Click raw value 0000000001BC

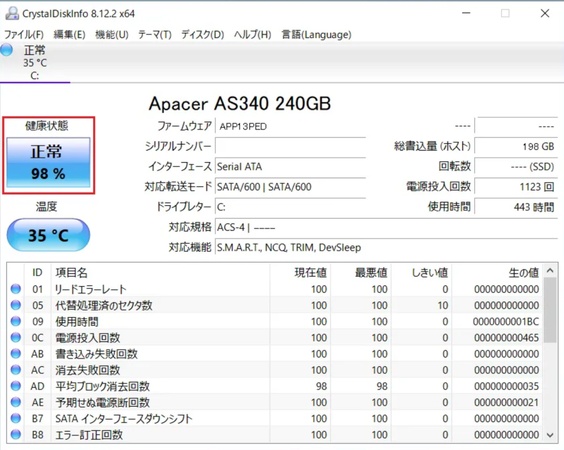[506, 321]
